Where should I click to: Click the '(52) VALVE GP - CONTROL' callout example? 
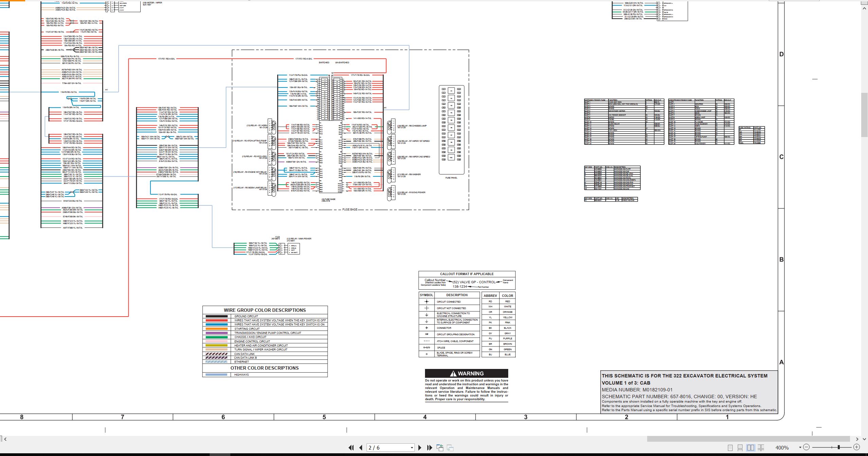[474, 282]
